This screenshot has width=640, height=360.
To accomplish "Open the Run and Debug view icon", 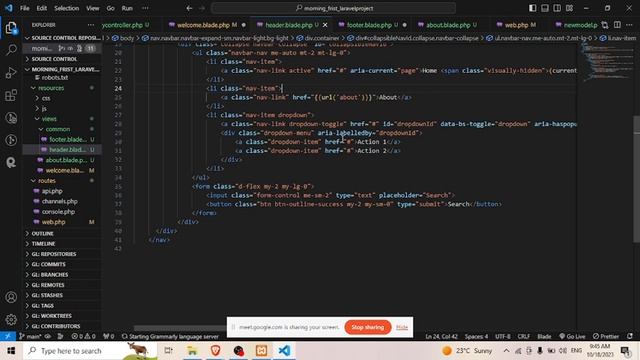I will [x=11, y=73].
